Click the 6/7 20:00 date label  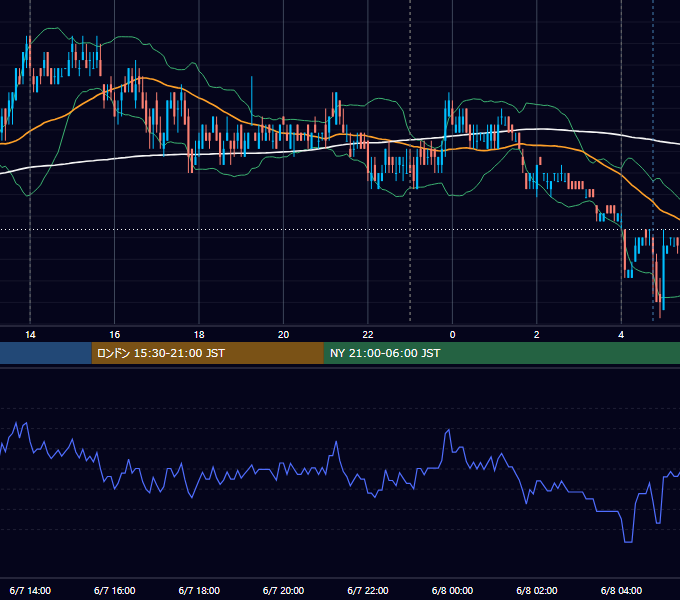point(283,590)
